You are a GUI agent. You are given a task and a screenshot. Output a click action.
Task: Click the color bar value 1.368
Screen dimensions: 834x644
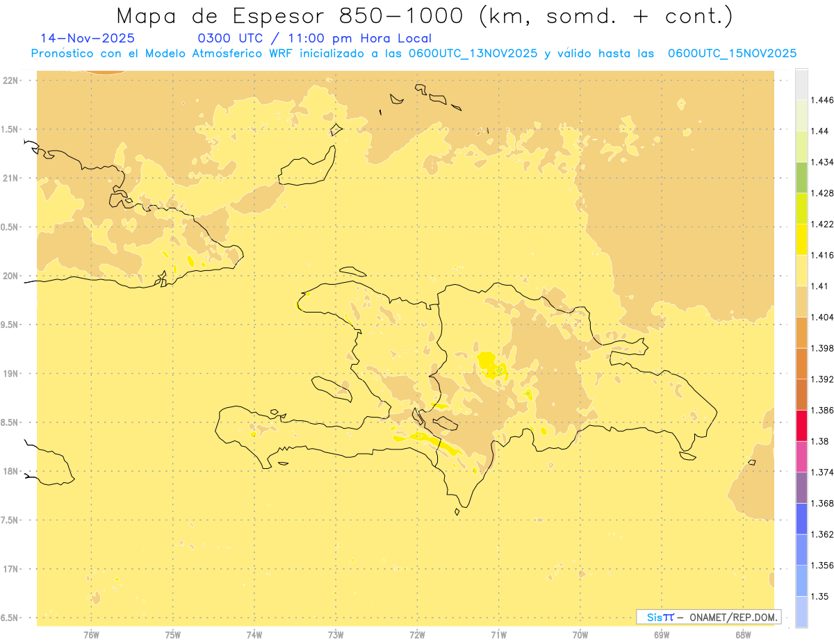click(822, 503)
